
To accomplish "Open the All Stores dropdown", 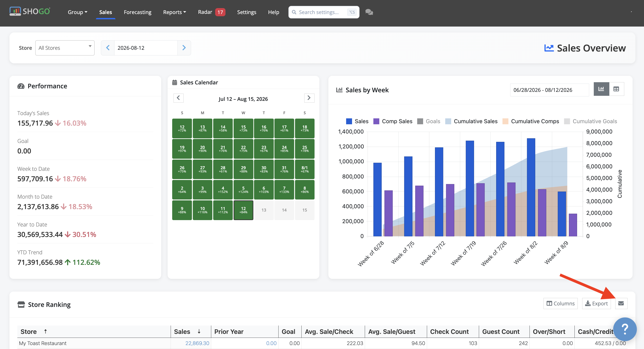I will [x=65, y=48].
